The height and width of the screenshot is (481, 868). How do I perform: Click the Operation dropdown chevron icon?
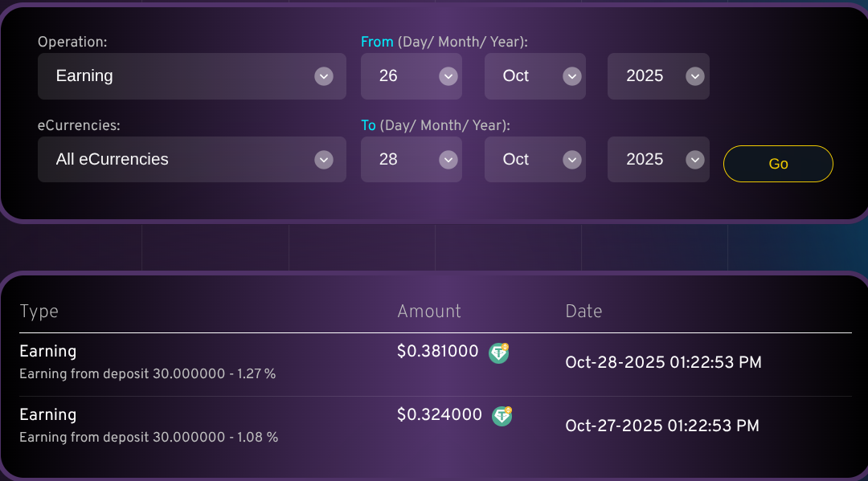pyautogui.click(x=324, y=76)
